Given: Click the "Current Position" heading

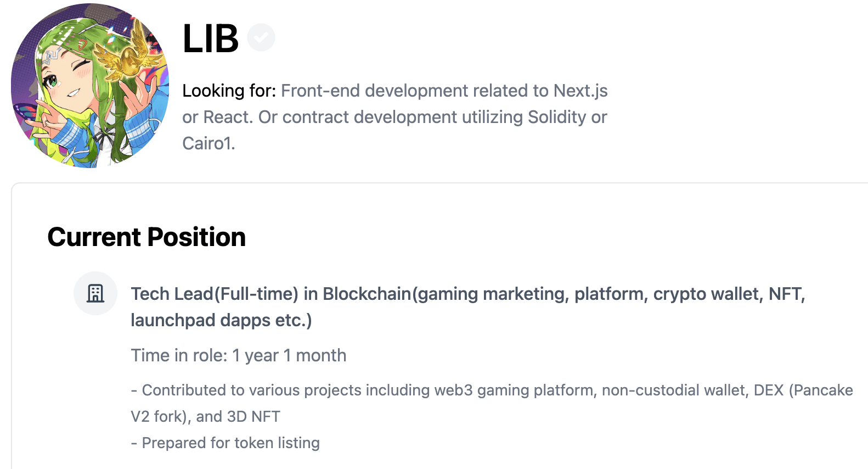Looking at the screenshot, I should (146, 237).
